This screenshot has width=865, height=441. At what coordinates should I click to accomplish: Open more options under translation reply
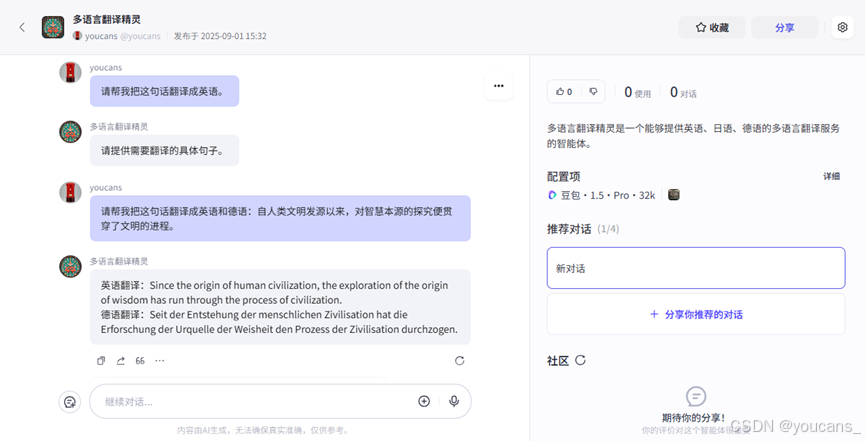tap(159, 360)
